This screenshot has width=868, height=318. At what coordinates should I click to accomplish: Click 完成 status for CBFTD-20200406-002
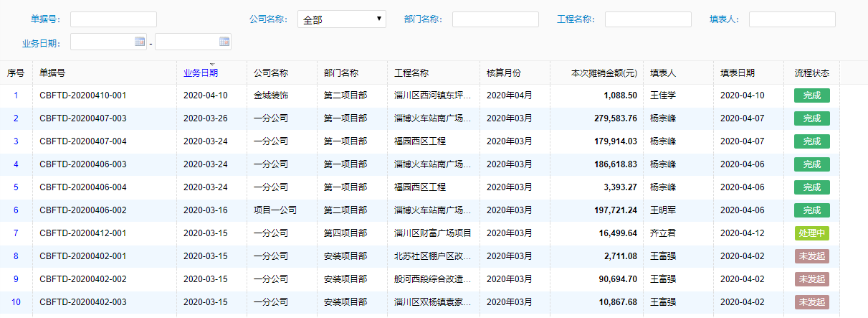811,210
